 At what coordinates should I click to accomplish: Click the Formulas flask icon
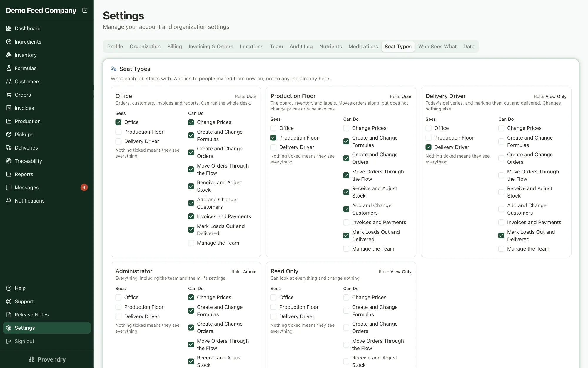click(9, 68)
